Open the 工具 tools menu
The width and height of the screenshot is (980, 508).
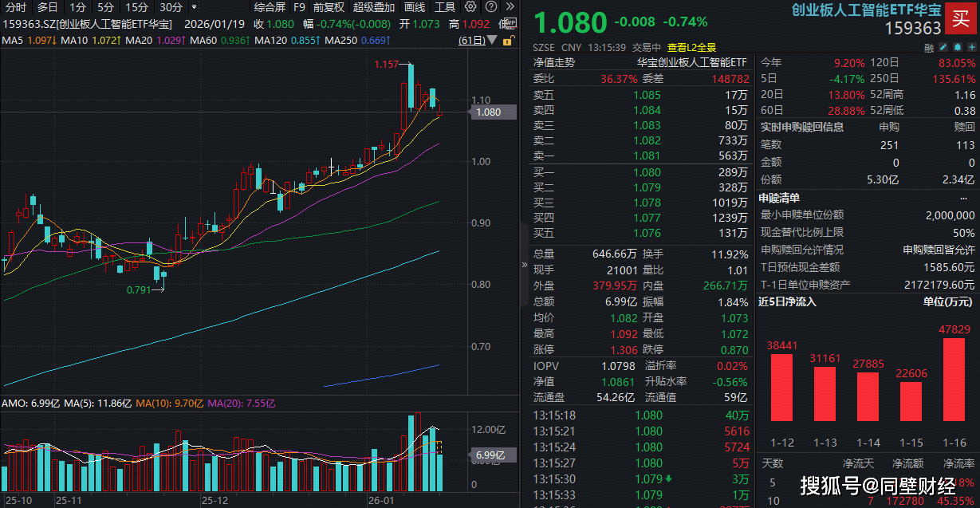click(x=447, y=7)
